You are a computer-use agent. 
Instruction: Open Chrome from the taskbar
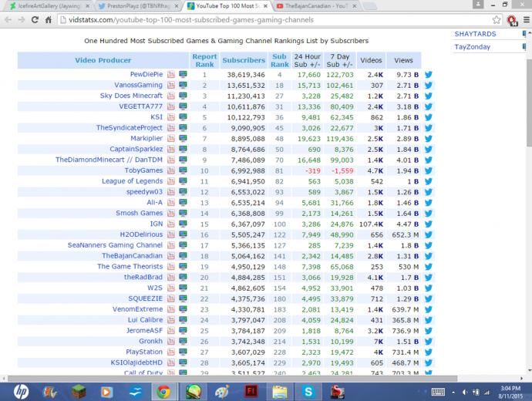(163, 392)
